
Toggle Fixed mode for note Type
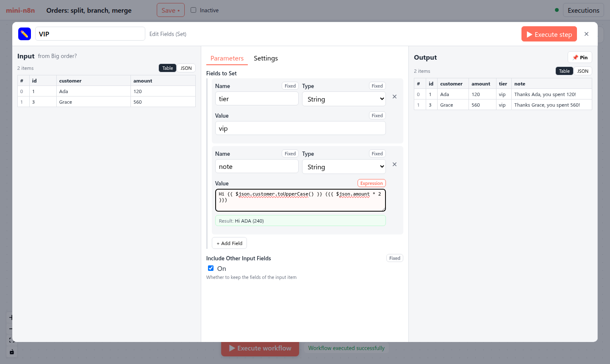[377, 154]
